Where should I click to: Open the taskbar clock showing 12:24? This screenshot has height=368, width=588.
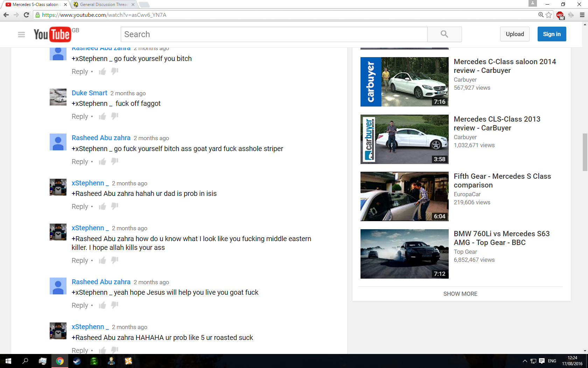[572, 361]
